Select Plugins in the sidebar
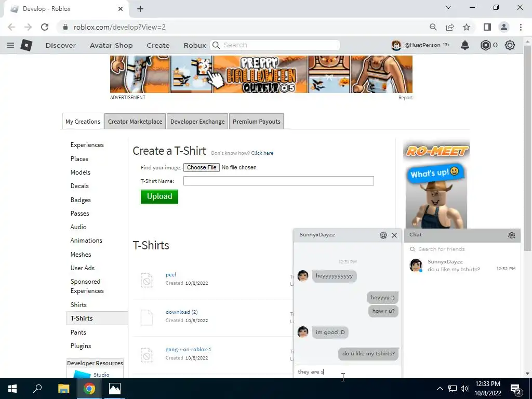 81,345
